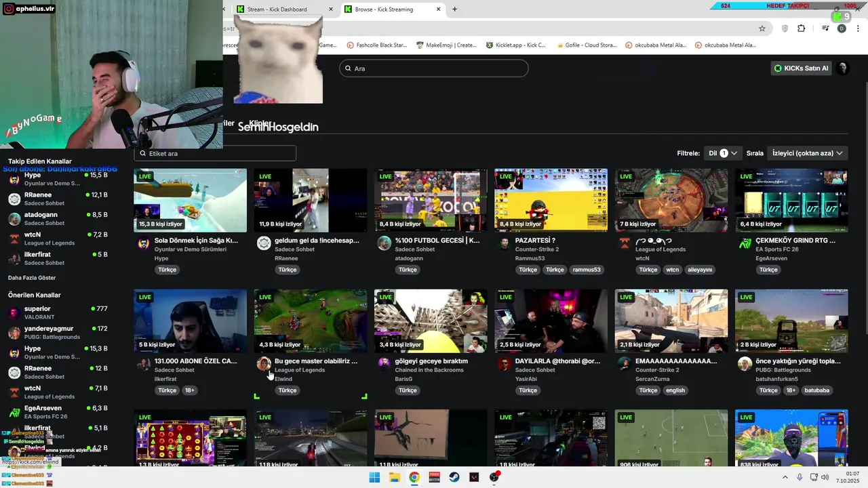Screen dimensions: 868x488
Task: Open superior channel avatar in Önerilen Kanallar
Action: click(x=14, y=312)
